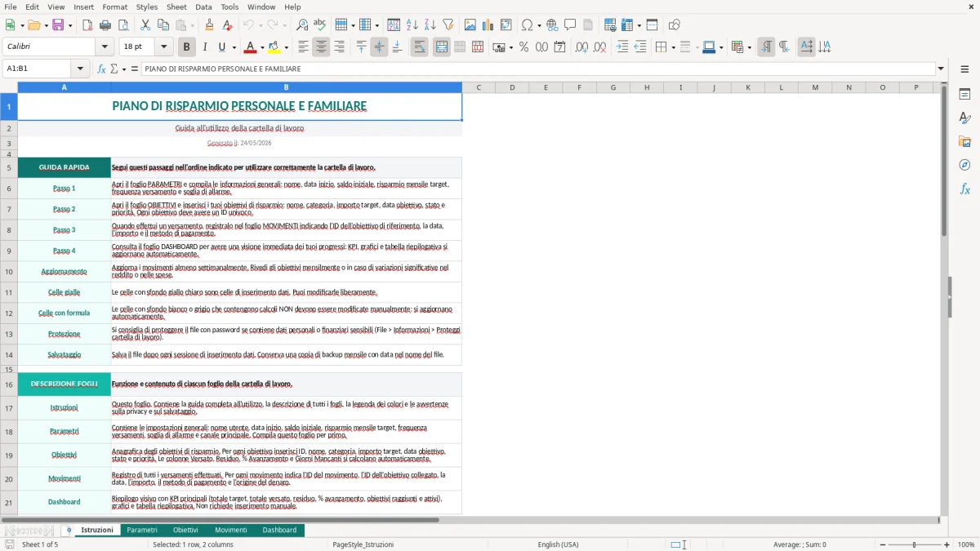Toggle bold formatting
980x551 pixels.
click(186, 47)
